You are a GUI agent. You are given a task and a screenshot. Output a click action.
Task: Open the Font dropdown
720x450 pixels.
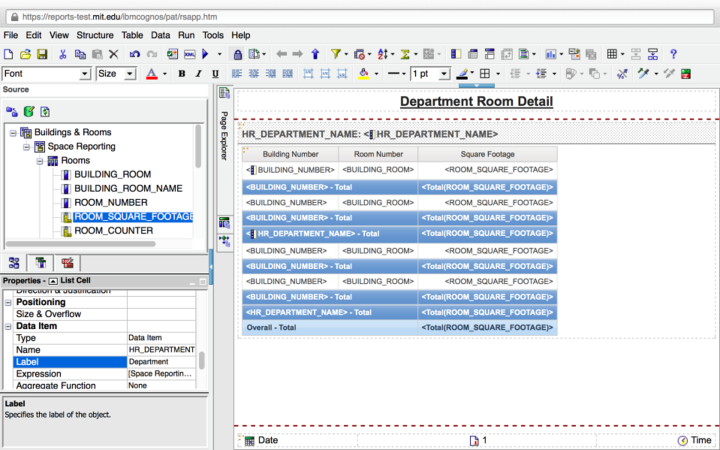pos(85,74)
